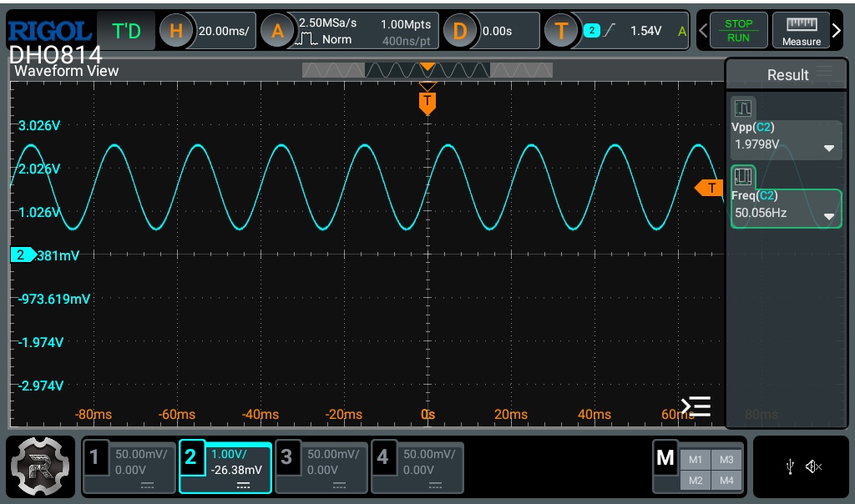Image resolution: width=855 pixels, height=504 pixels.
Task: Open trigger settings via the T icon
Action: tap(561, 31)
